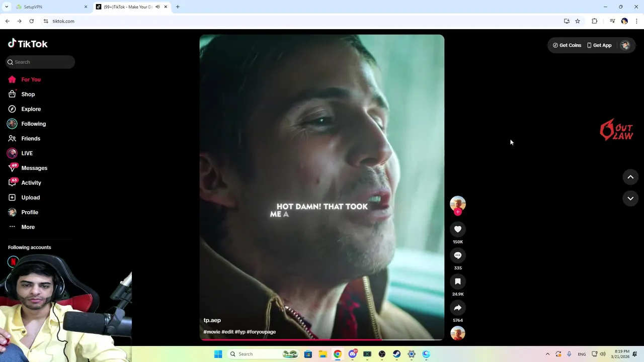Pause the playing TikTok video
This screenshot has height=362, width=644.
pos(322,187)
